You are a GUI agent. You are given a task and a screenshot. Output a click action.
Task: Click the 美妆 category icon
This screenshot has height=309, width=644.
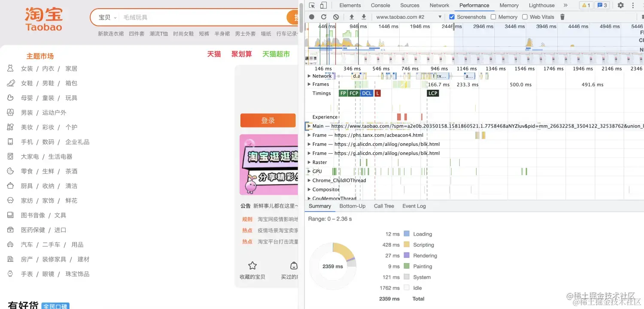tap(11, 127)
